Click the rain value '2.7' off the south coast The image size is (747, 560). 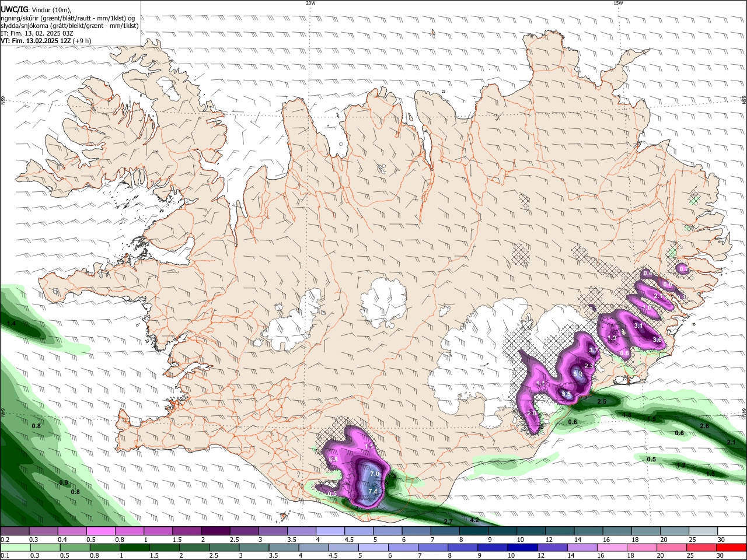pyautogui.click(x=448, y=521)
